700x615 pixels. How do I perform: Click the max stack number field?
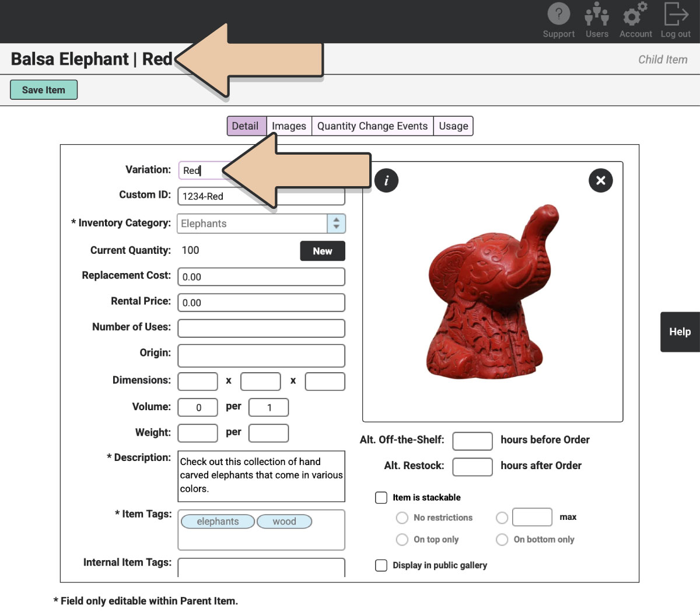coord(532,517)
